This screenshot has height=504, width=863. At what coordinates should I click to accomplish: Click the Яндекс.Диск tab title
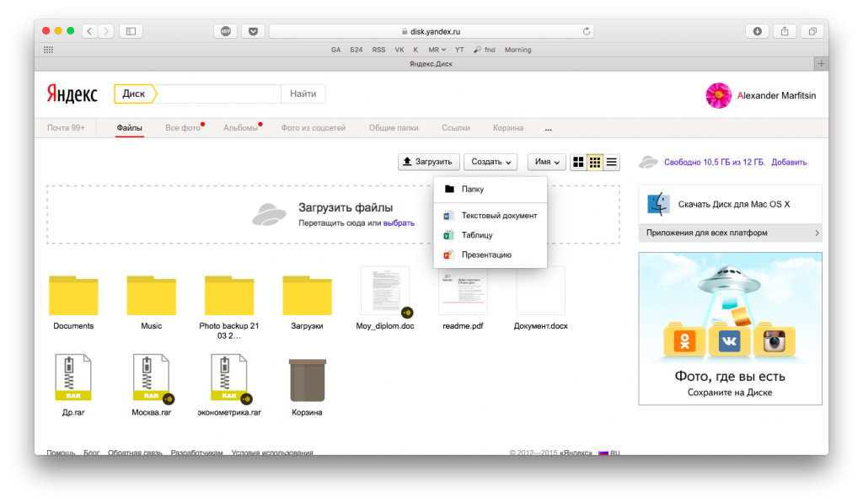(x=431, y=64)
